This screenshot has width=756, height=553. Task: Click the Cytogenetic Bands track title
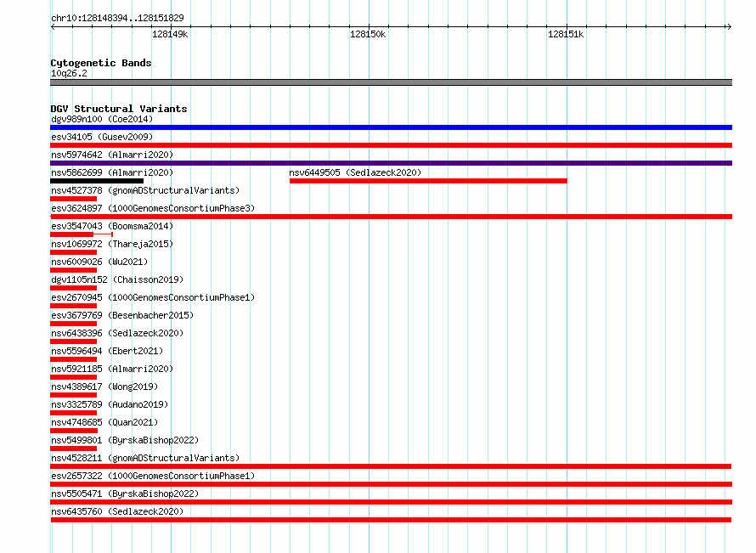click(101, 63)
